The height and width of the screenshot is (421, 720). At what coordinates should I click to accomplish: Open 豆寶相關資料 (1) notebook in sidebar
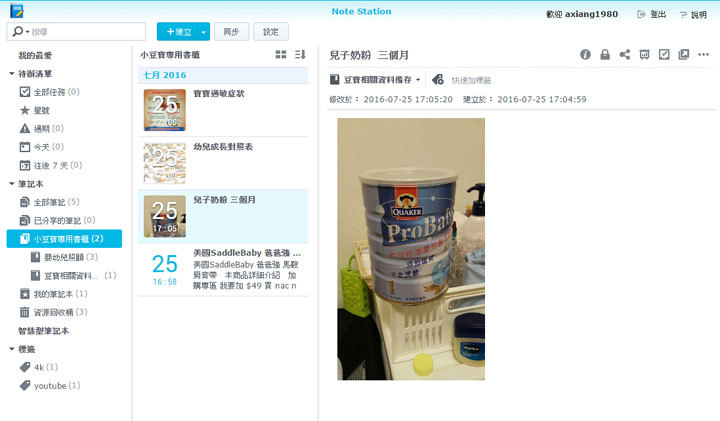pyautogui.click(x=73, y=275)
